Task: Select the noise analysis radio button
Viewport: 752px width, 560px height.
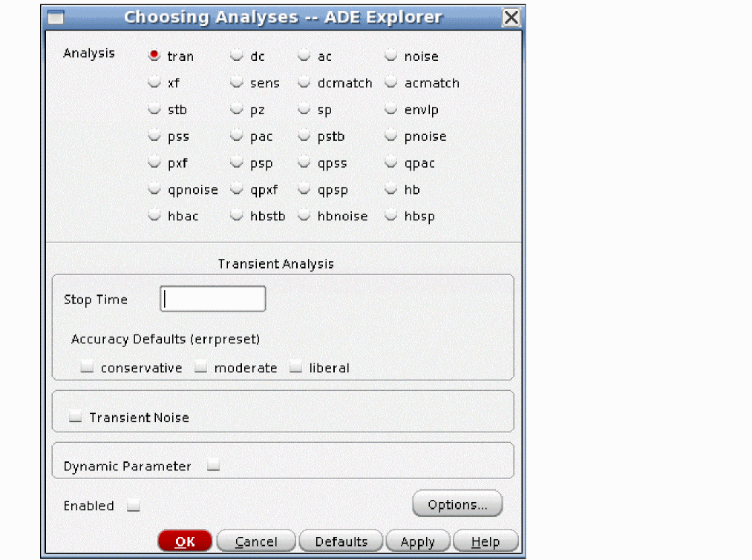Action: coord(391,56)
